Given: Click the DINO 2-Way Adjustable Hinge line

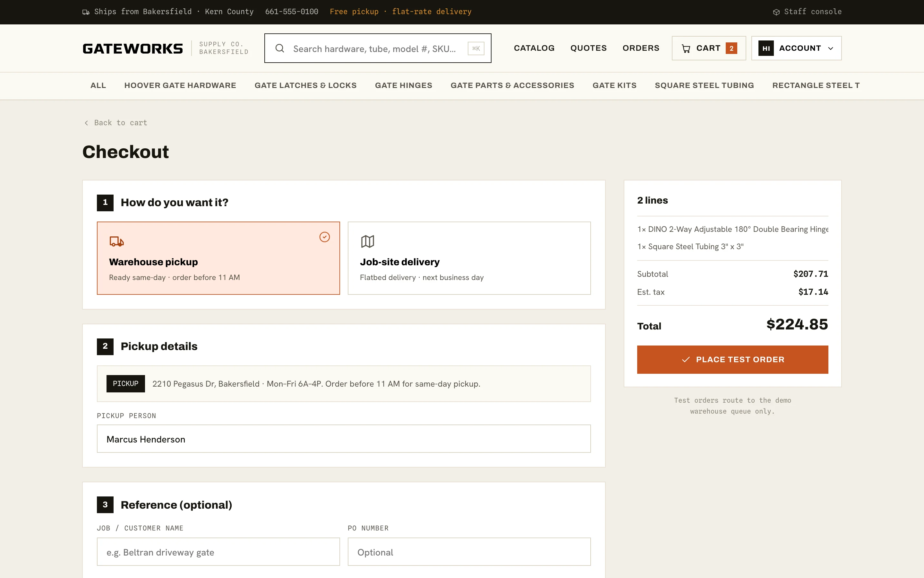Looking at the screenshot, I should (x=732, y=229).
